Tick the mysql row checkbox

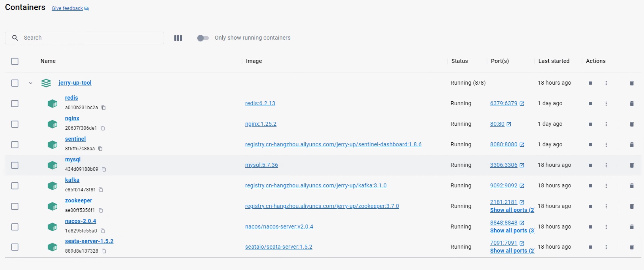pos(15,165)
